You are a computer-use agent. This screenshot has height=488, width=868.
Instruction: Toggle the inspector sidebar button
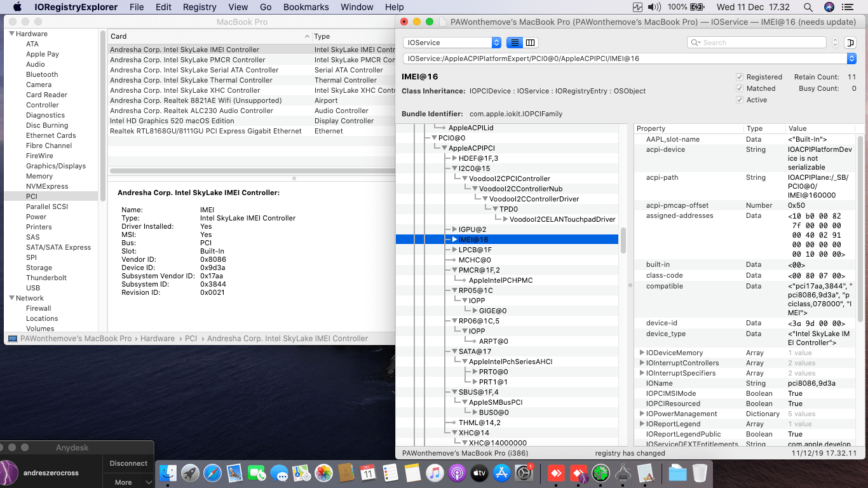click(x=851, y=43)
